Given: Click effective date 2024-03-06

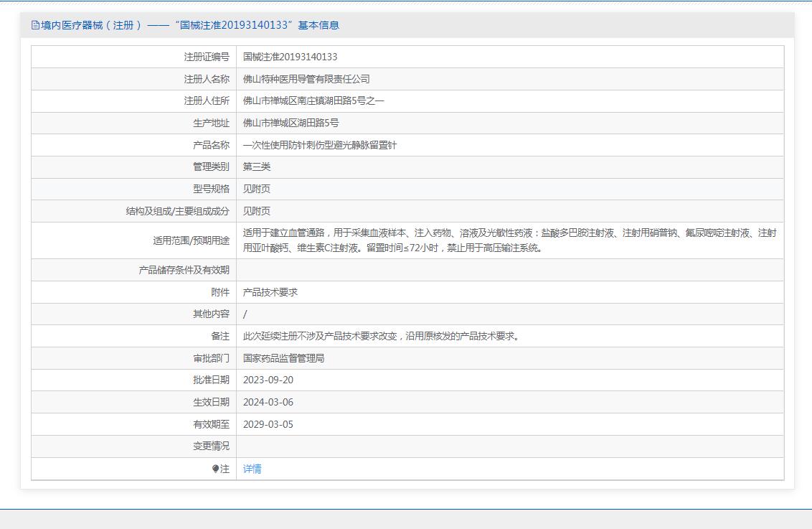Looking at the screenshot, I should tap(268, 402).
